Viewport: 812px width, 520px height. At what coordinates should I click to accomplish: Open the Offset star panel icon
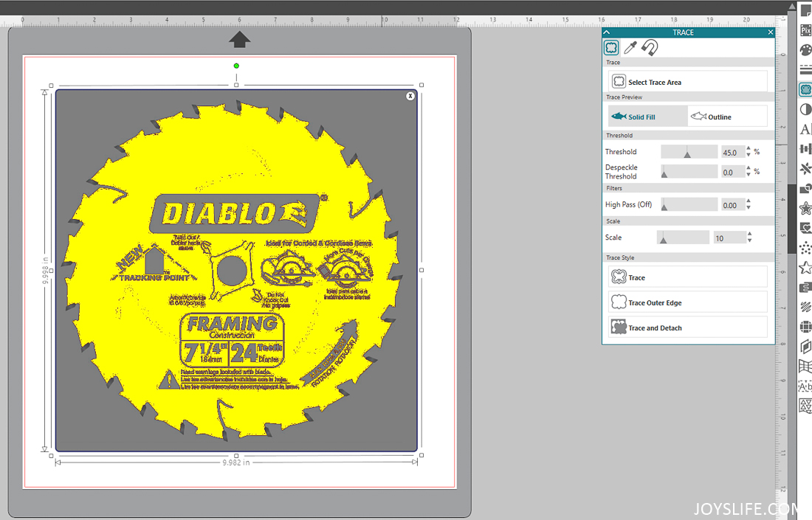point(806,209)
